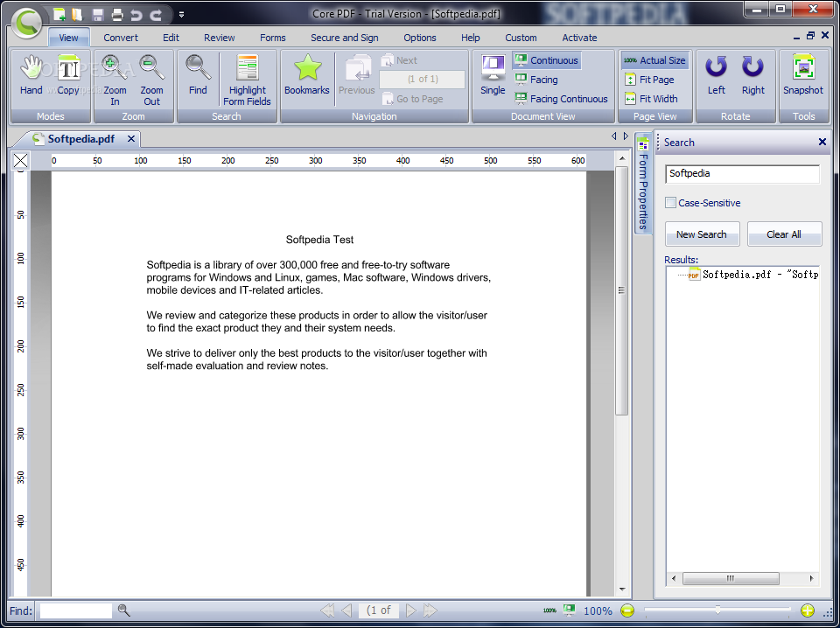
Task: Click the open file icon in quick access
Action: [77, 15]
